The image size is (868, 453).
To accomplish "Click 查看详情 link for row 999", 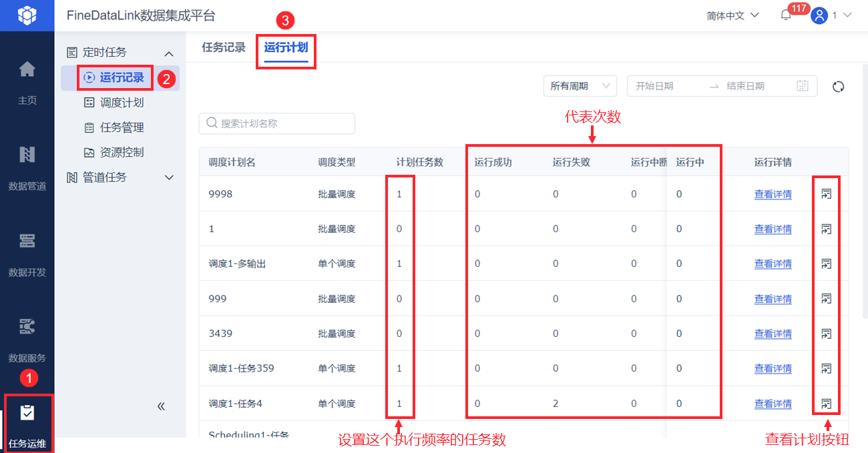I will click(x=773, y=299).
